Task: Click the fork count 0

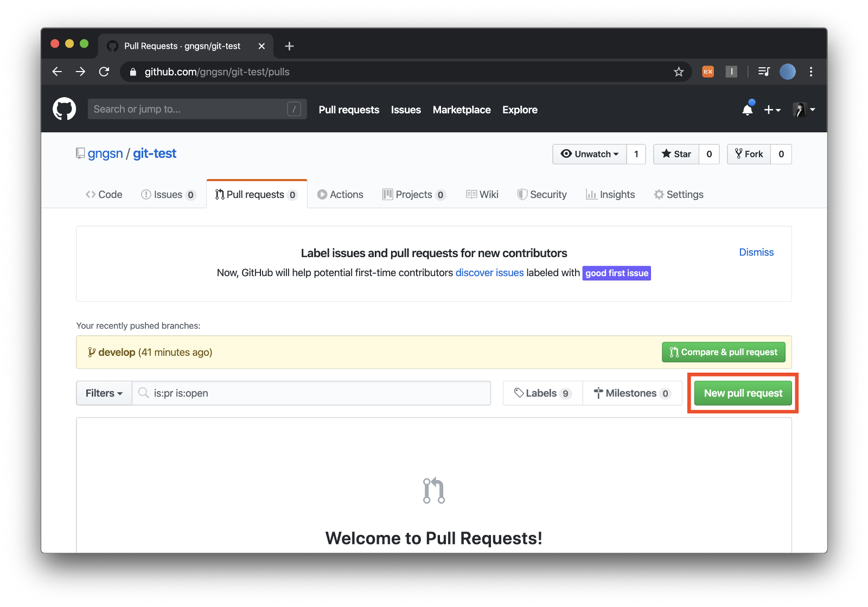Action: (x=781, y=154)
